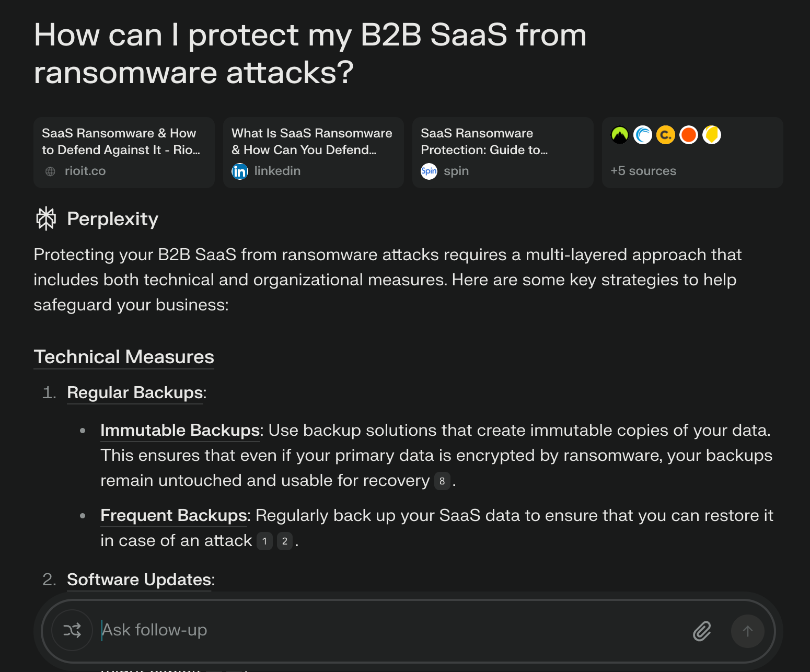Click the blue wave favicon in the sources row
Viewport: 810px width, 672px height.
pyautogui.click(x=643, y=135)
